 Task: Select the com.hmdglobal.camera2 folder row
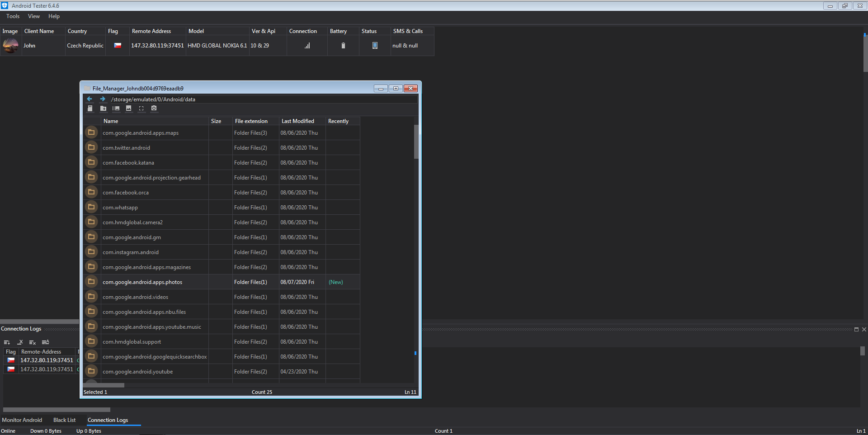tap(222, 222)
